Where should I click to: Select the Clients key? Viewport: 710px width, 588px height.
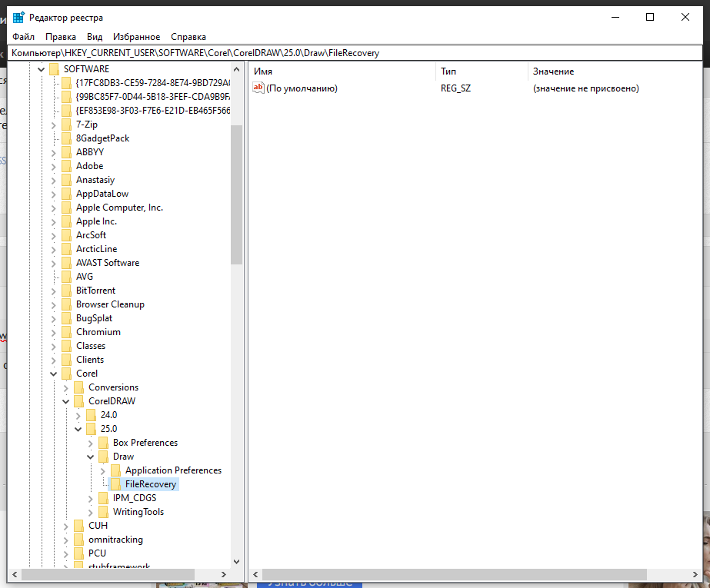pyautogui.click(x=90, y=360)
